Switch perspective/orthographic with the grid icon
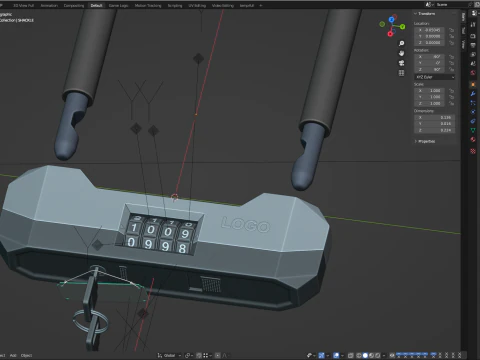480x360 pixels. click(x=402, y=73)
